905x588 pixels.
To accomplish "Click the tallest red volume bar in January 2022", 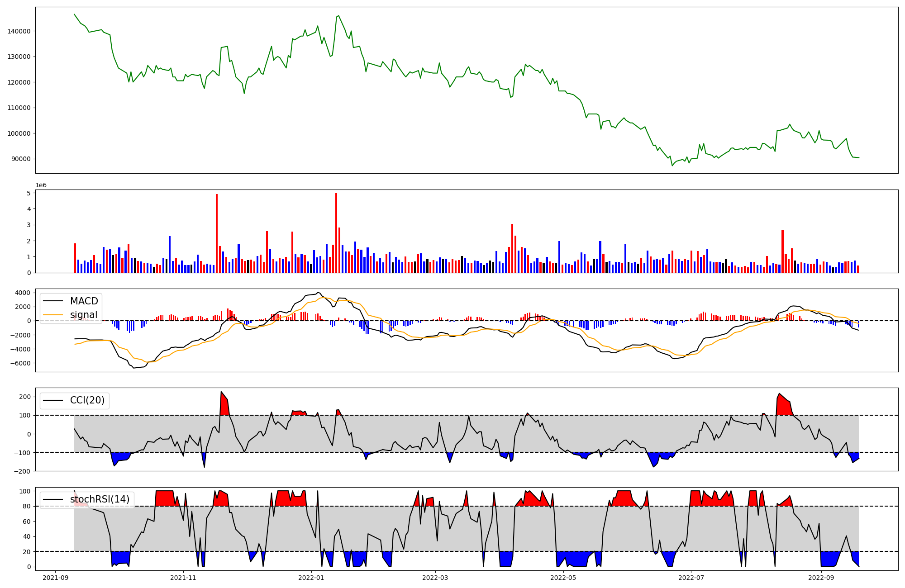I will [x=336, y=233].
